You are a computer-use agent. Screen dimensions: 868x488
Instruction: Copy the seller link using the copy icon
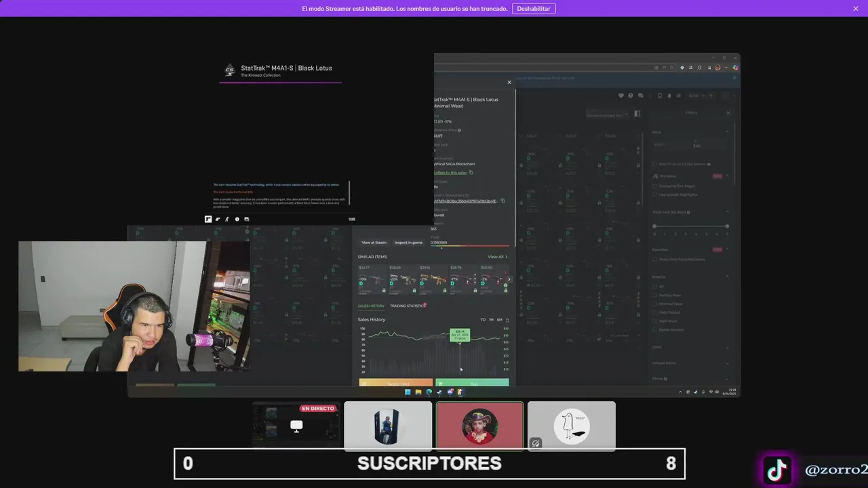pos(471,173)
